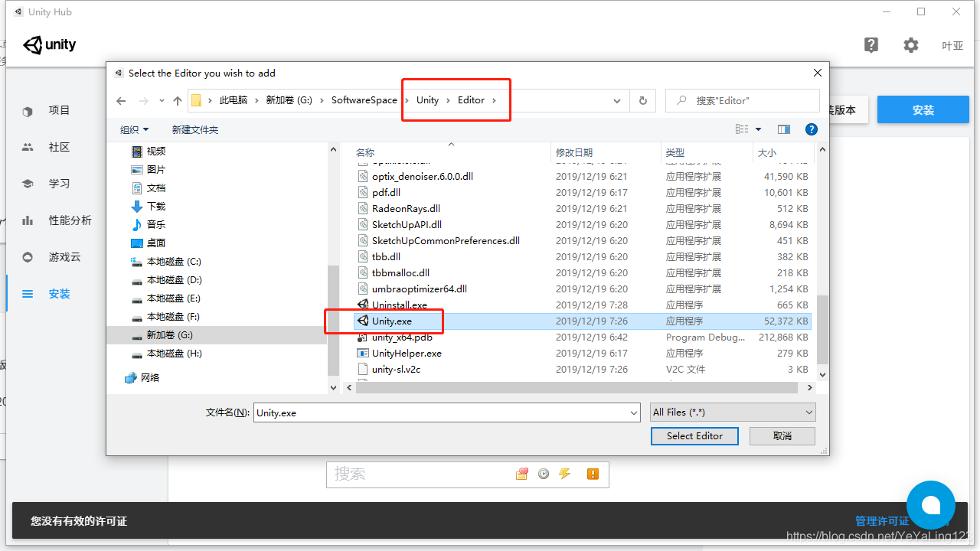Open Unity Hub help icon
Image resolution: width=980 pixels, height=551 pixels.
871,45
